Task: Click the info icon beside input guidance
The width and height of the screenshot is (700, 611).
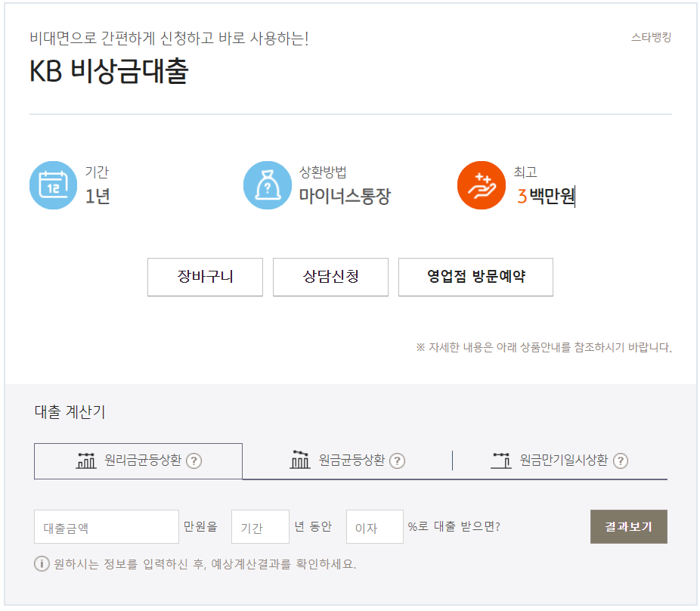Action: point(42,563)
